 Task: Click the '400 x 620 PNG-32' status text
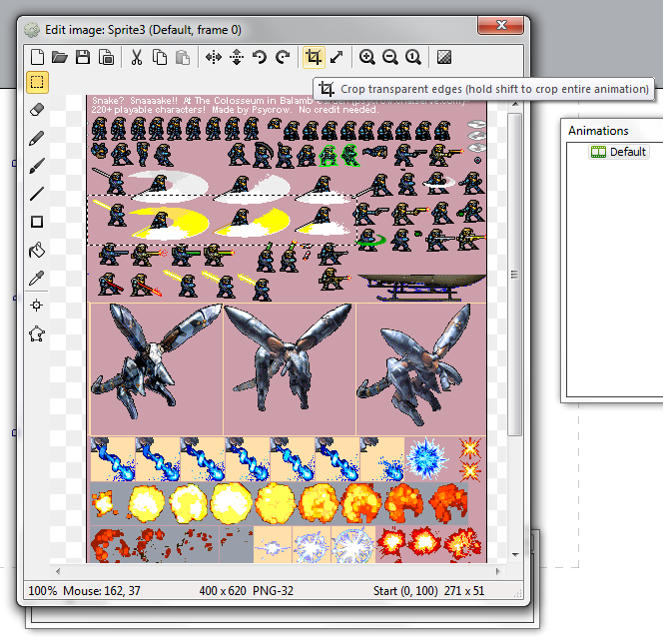pyautogui.click(x=246, y=591)
